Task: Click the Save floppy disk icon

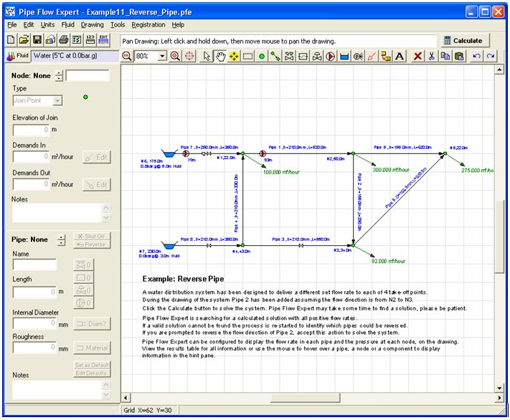Action: click(x=37, y=40)
